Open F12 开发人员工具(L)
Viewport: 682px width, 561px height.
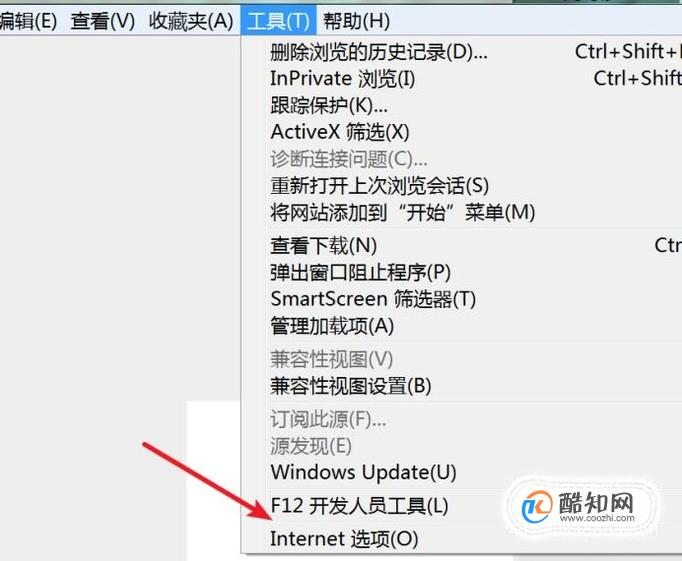click(x=462, y=506)
